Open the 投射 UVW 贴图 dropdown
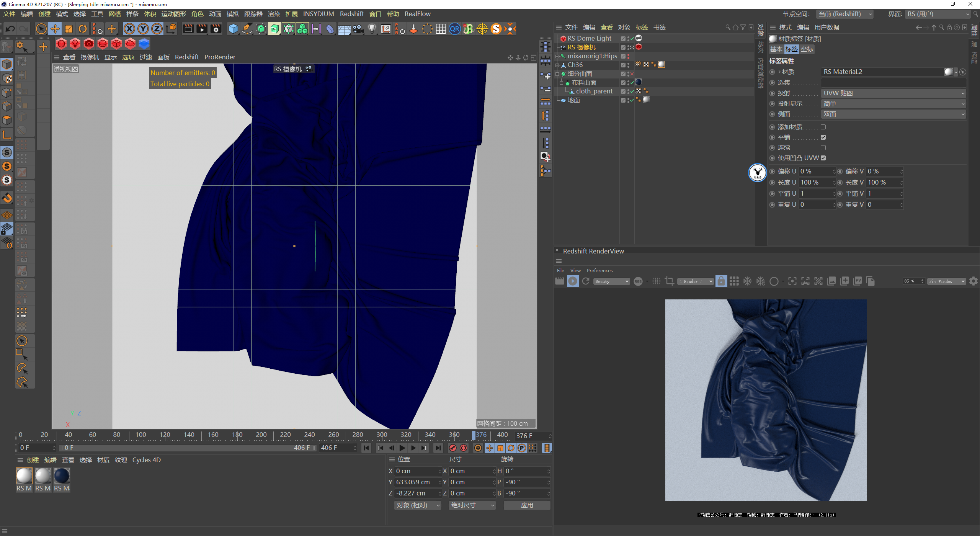980x536 pixels. [893, 93]
